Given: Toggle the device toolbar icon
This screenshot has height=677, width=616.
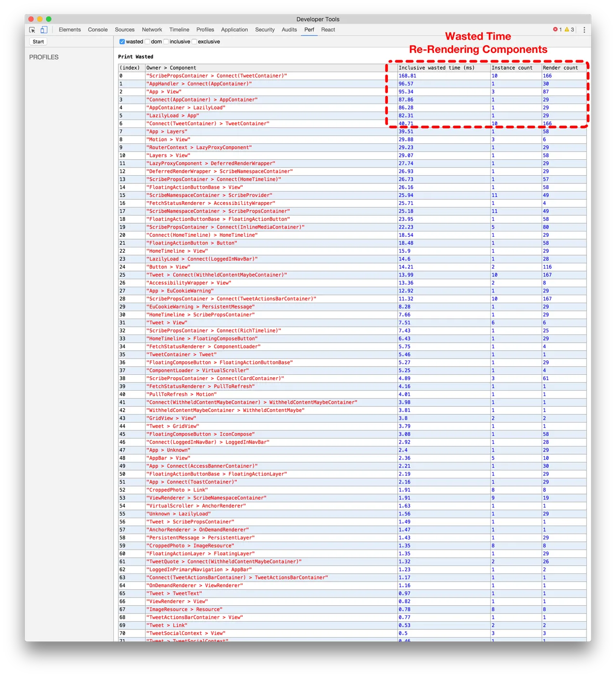Looking at the screenshot, I should pos(44,29).
